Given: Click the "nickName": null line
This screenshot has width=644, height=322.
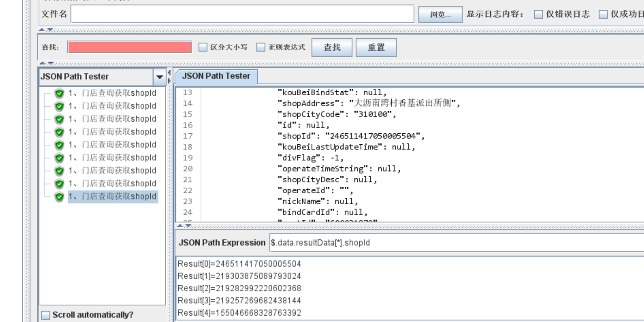Looking at the screenshot, I should (x=318, y=201).
